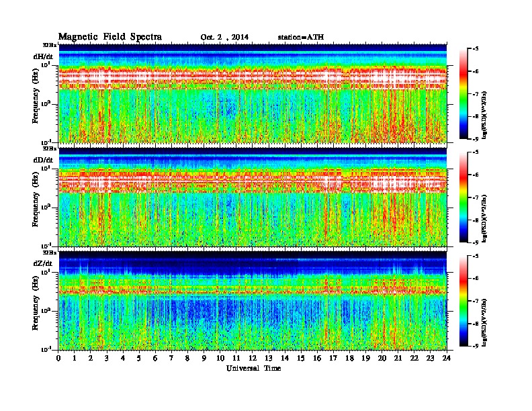This screenshot has height=411, width=532.
Task: Click inside the dH/dt spectrogram plot
Action: [x=253, y=93]
